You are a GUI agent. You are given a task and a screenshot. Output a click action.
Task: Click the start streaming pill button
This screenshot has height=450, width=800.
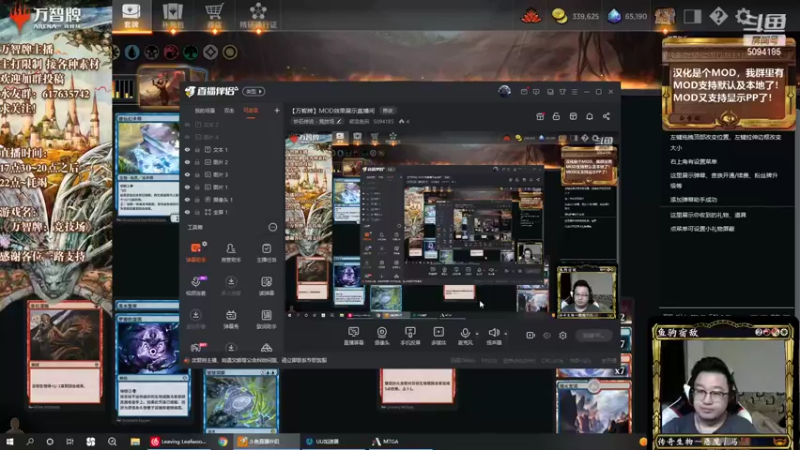[x=593, y=335]
